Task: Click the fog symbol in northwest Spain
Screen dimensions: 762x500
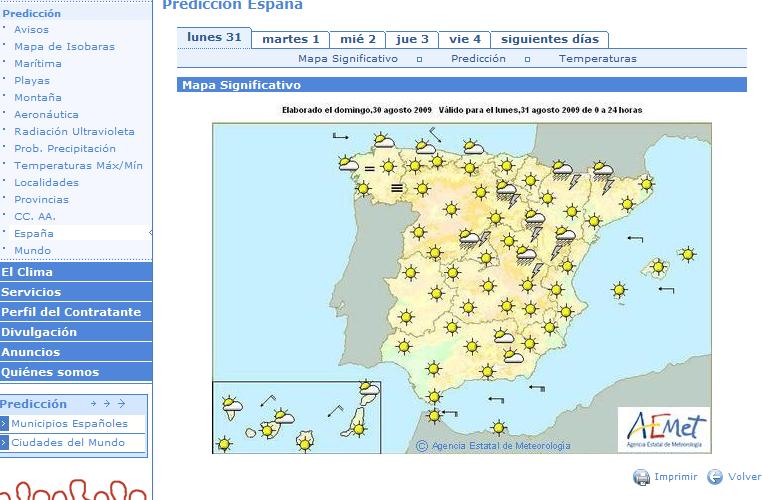Action: click(x=397, y=188)
